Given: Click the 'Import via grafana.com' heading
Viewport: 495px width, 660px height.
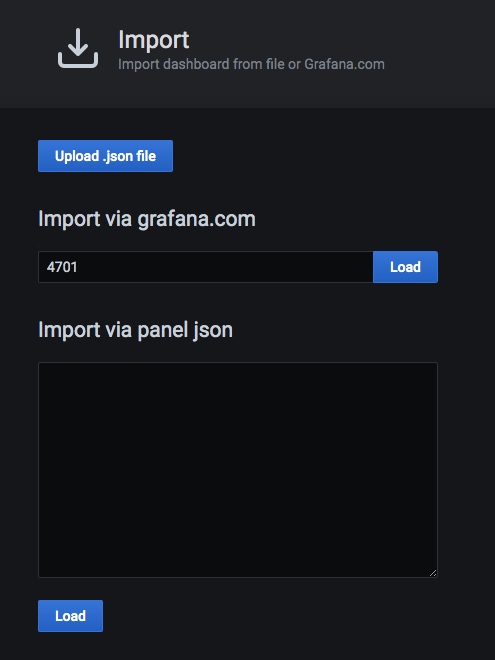Looking at the screenshot, I should [147, 219].
